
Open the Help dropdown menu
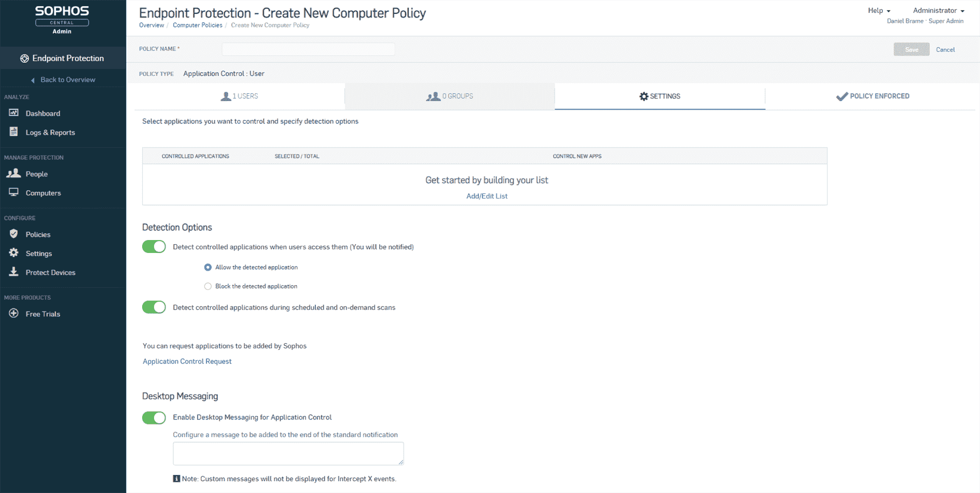879,10
